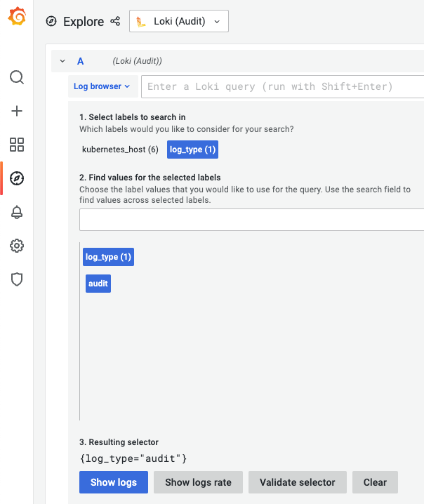The height and width of the screenshot is (504, 424).
Task: Click the share icon next to Explore
Action: click(x=116, y=21)
